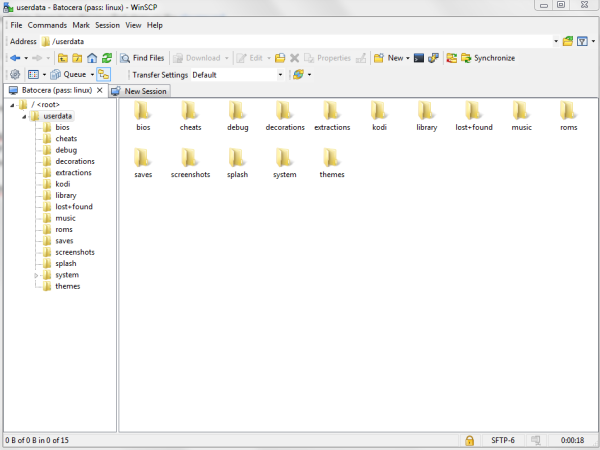Viewport: 600px width, 450px height.
Task: Click the New button
Action: (388, 58)
